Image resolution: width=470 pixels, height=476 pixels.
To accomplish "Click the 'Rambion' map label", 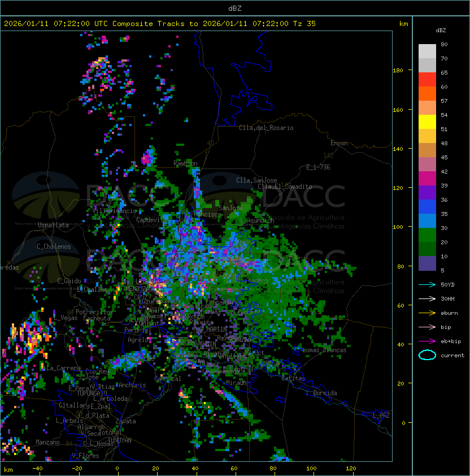I will tap(185, 163).
